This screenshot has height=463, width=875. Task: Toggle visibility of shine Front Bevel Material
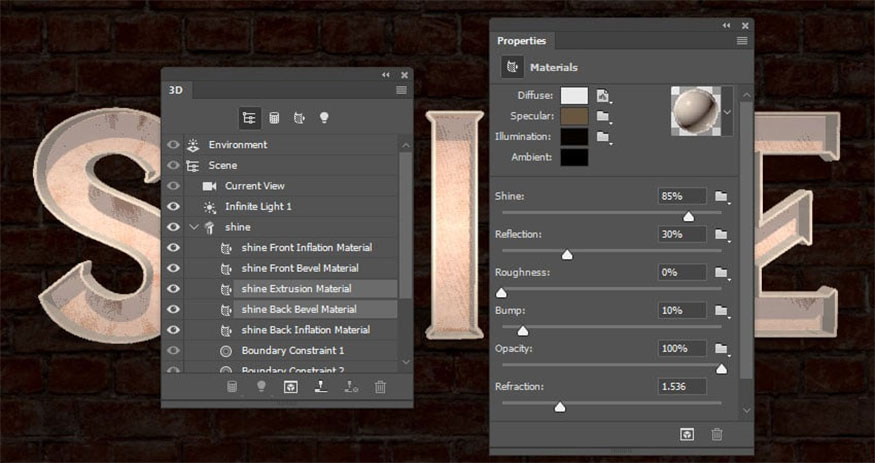tap(173, 268)
